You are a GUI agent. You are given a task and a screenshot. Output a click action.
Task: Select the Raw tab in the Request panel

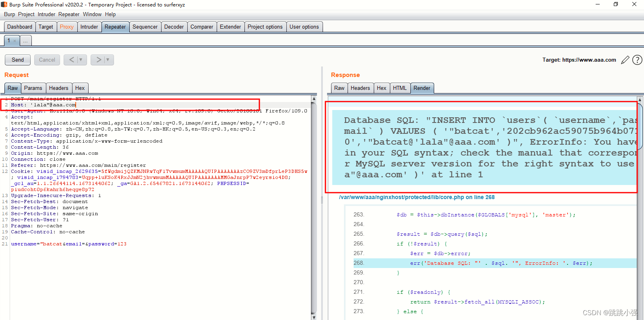pyautogui.click(x=13, y=88)
